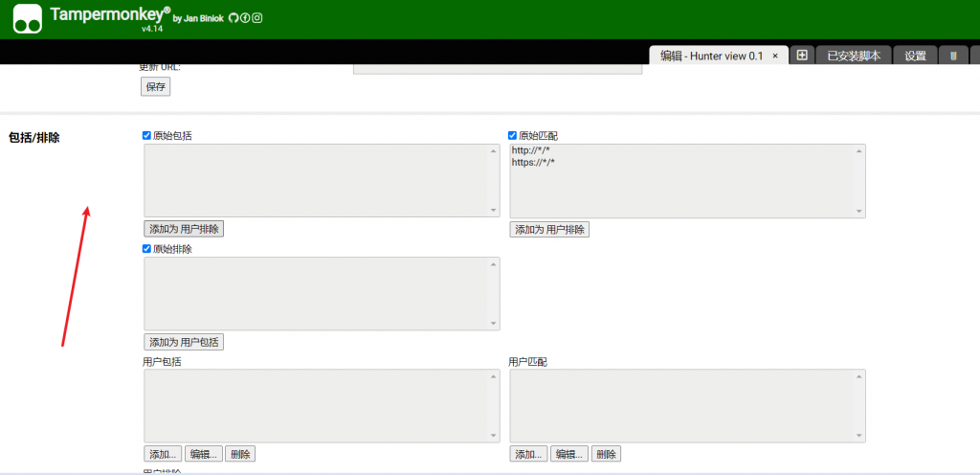980x475 pixels.
Task: Click scroll-up arrow of 原始包括 box
Action: pos(493,150)
